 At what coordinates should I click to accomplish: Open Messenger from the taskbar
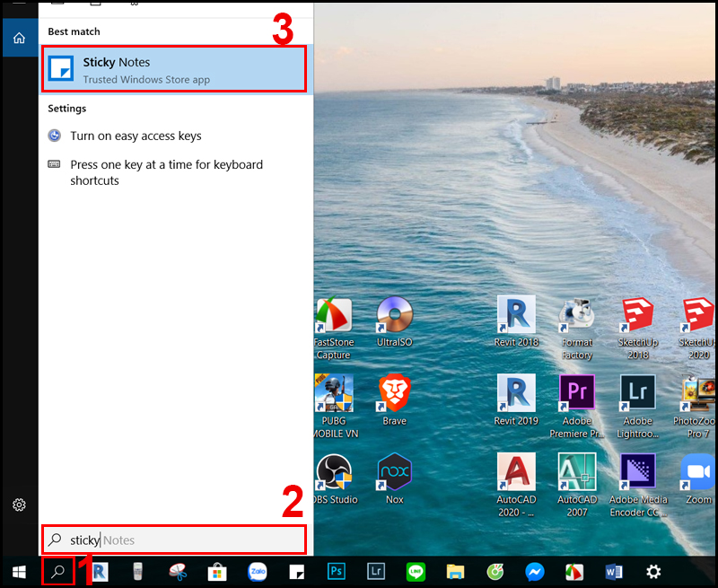pyautogui.click(x=535, y=572)
